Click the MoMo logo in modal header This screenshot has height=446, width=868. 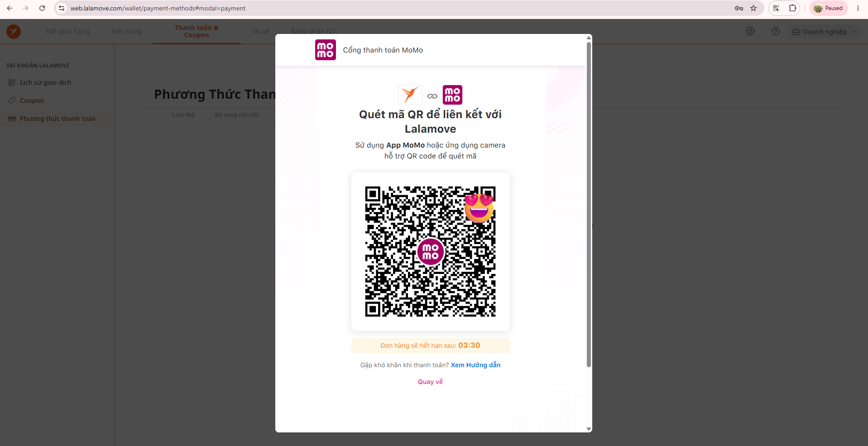(x=325, y=50)
